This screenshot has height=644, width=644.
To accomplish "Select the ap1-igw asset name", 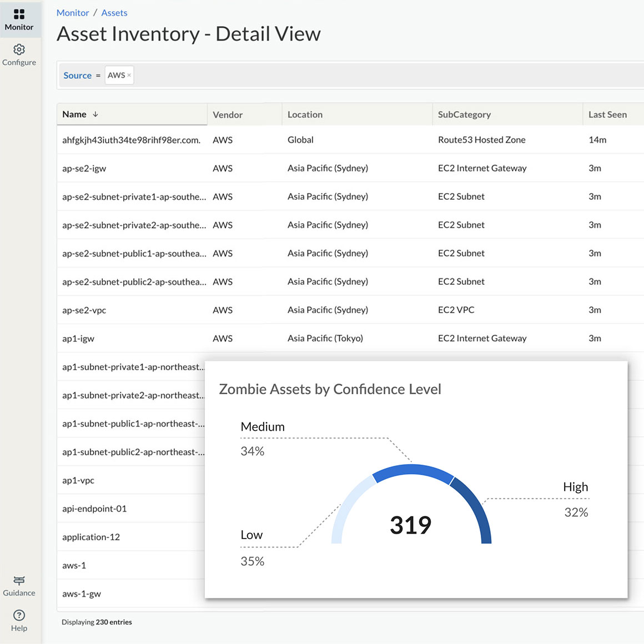I will [x=78, y=339].
